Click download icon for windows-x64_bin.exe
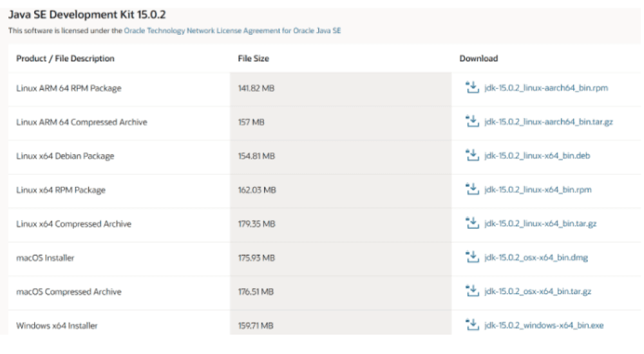Screen dimensions: 644x354 pos(472,325)
